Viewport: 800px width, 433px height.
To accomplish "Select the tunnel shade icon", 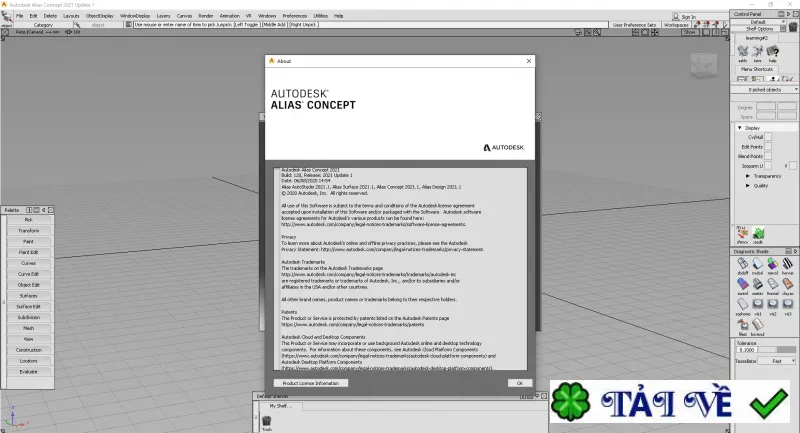I will 773,284.
